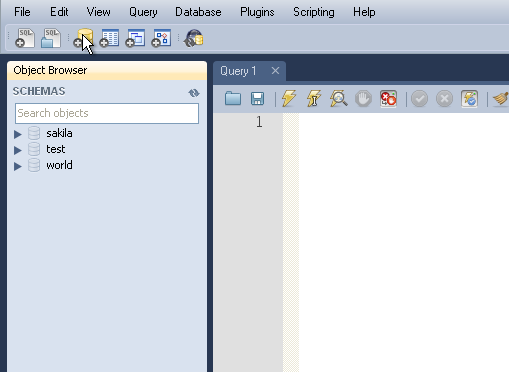This screenshot has height=372, width=509.
Task: Open SQL script file toolbar icon
Action: [x=51, y=38]
